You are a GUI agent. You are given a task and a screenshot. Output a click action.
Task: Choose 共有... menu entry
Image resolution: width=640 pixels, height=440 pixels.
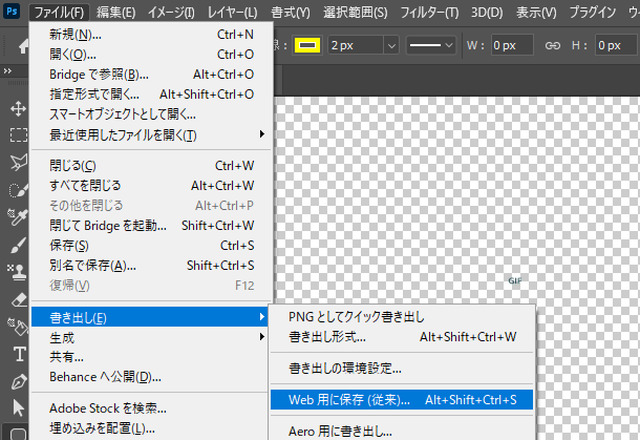pos(151,357)
